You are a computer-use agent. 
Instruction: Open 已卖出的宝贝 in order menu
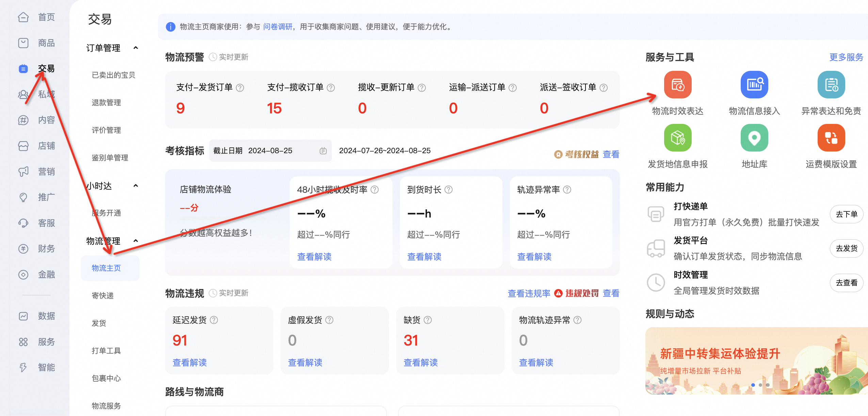coord(113,75)
